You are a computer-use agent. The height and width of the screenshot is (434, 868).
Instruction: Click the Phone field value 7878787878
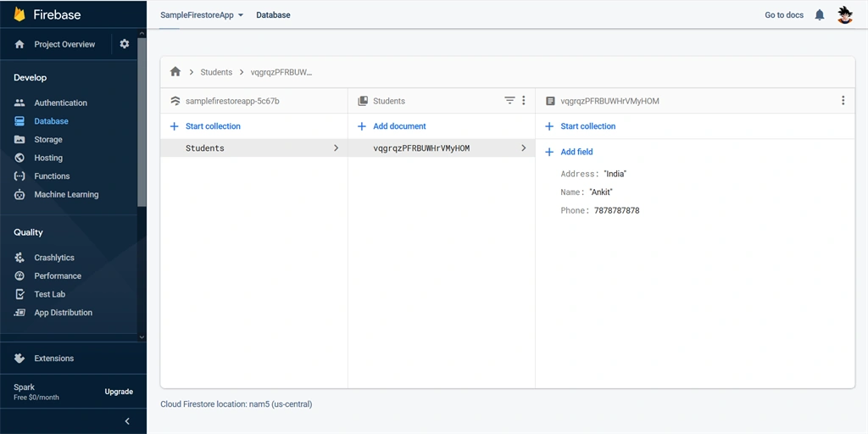pos(617,210)
